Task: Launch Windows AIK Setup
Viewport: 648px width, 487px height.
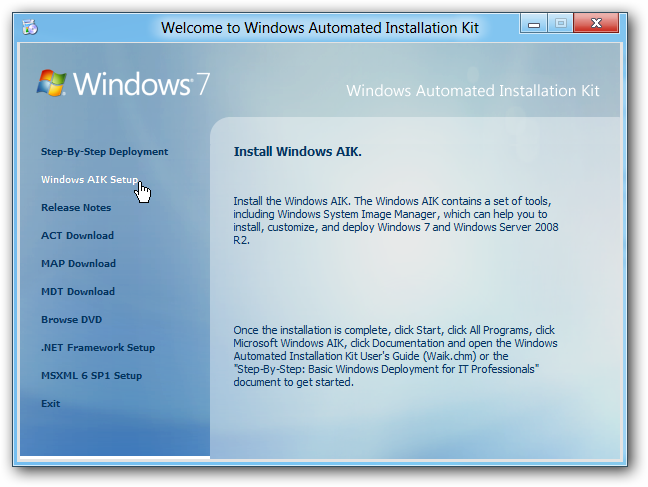Action: 89,179
